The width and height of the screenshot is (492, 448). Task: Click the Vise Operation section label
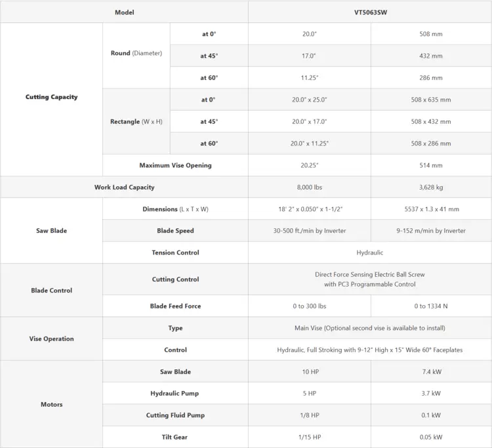pos(51,339)
